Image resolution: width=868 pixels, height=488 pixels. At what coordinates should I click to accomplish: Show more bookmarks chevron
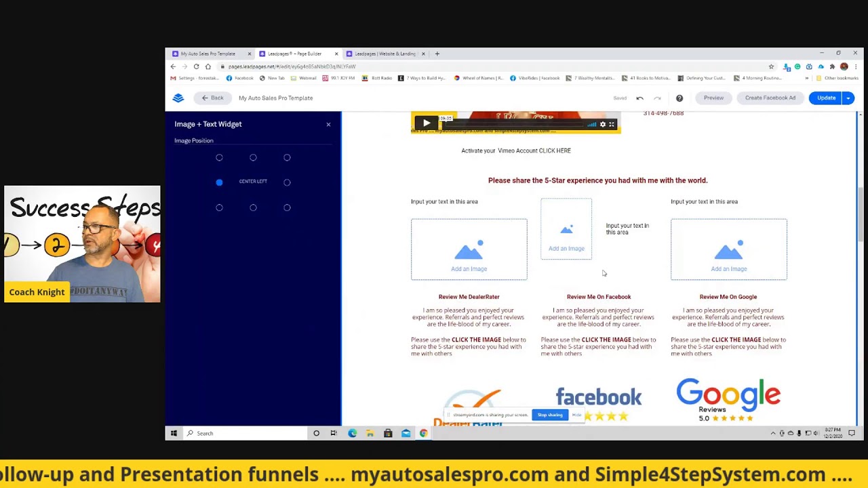[807, 78]
